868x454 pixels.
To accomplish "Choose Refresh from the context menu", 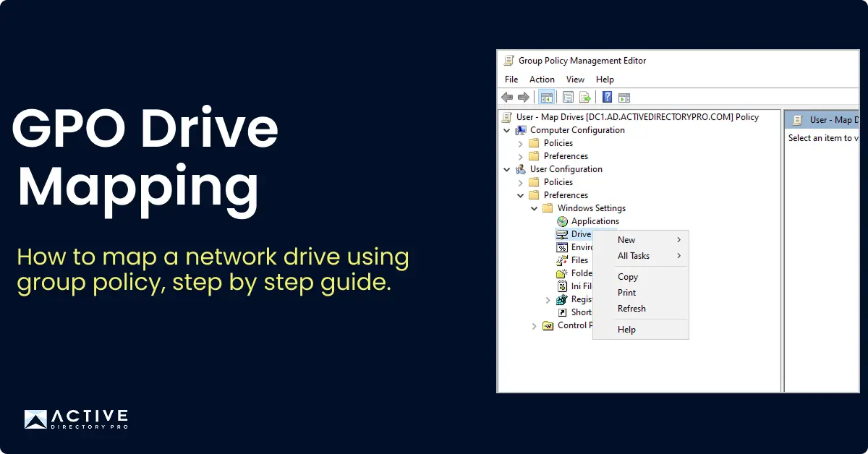I will pos(641,309).
